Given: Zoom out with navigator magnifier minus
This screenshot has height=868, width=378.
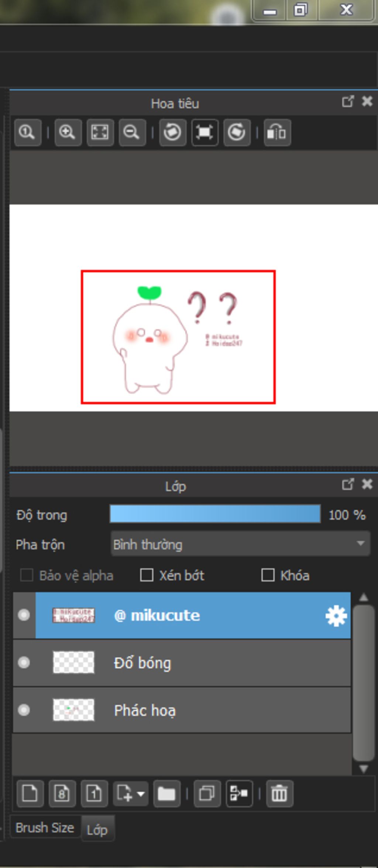Looking at the screenshot, I should pos(132,132).
